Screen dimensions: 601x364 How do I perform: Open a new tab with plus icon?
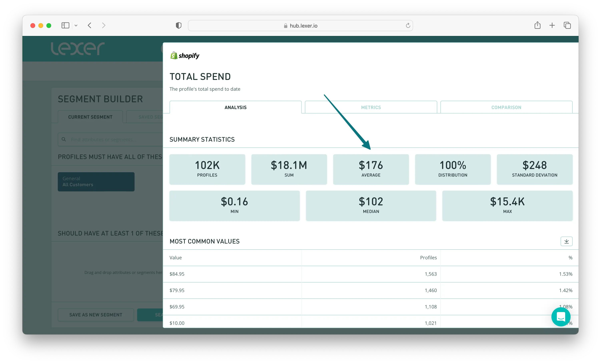[552, 25]
